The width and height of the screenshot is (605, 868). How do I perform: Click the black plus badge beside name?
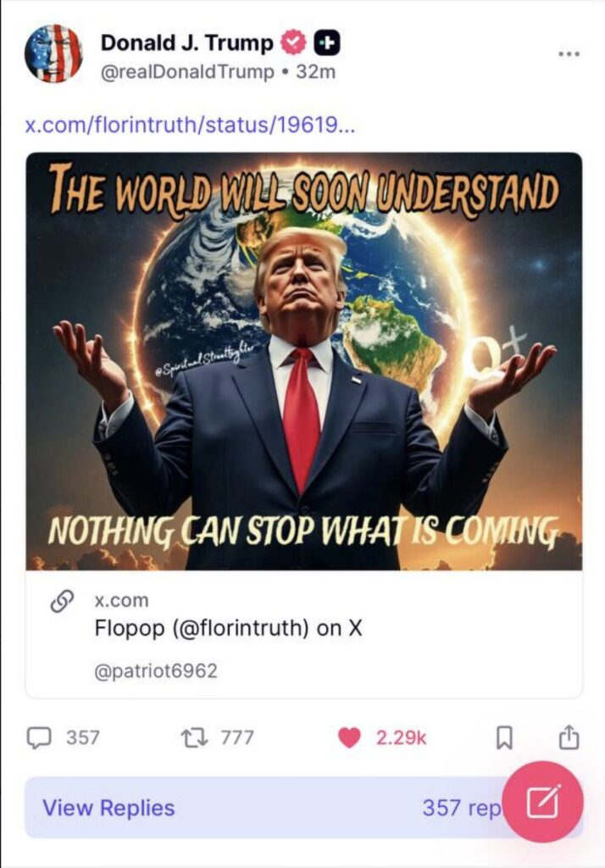(x=327, y=42)
